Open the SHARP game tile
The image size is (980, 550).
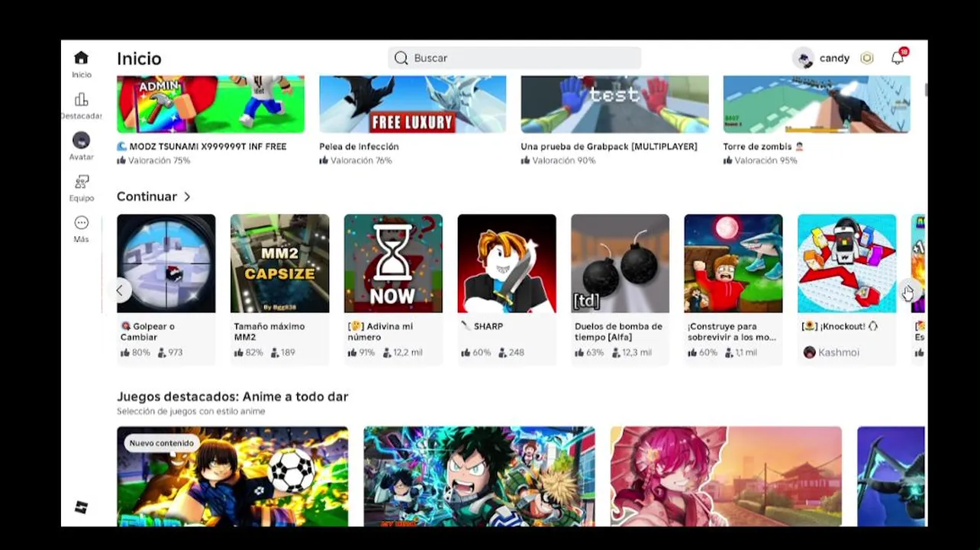(507, 264)
